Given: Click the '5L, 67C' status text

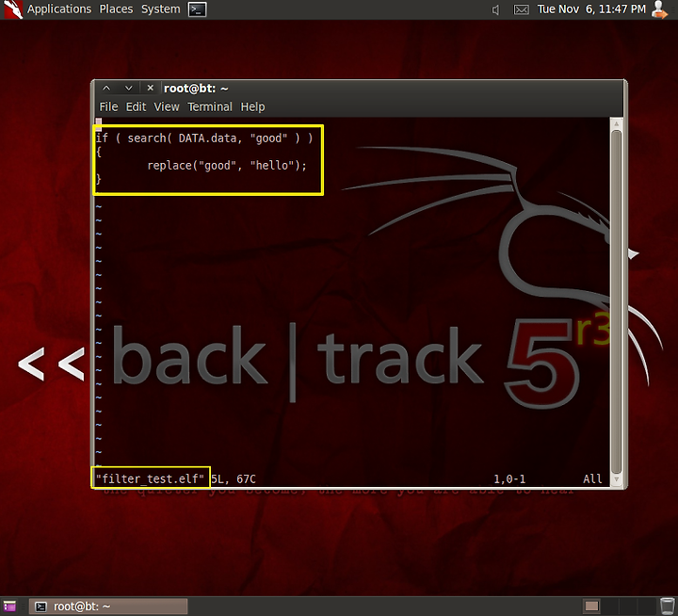Looking at the screenshot, I should point(234,478).
